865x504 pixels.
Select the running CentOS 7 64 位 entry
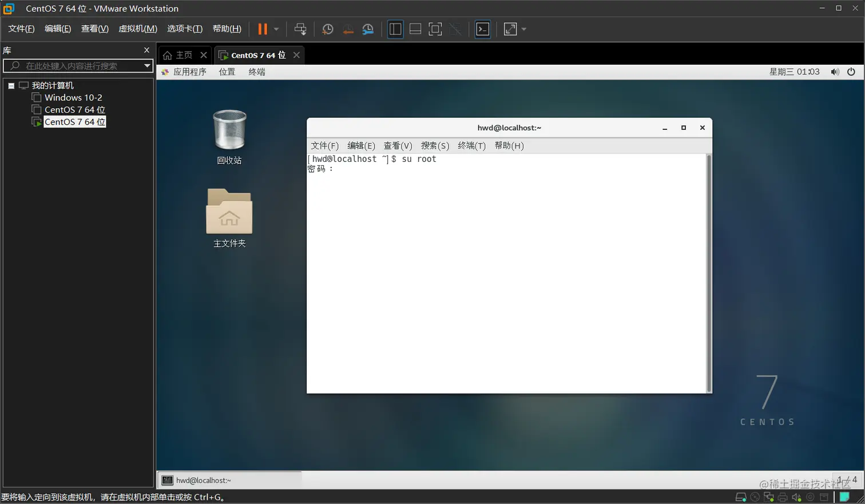point(75,122)
